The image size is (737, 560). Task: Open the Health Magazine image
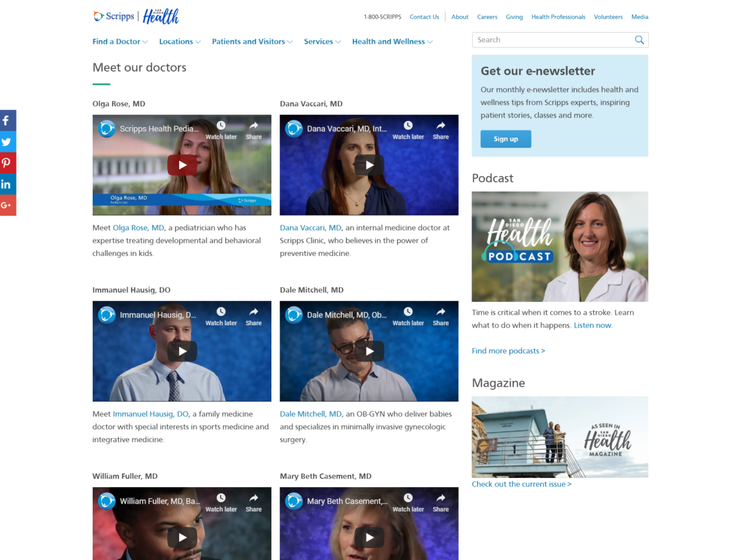pyautogui.click(x=560, y=437)
